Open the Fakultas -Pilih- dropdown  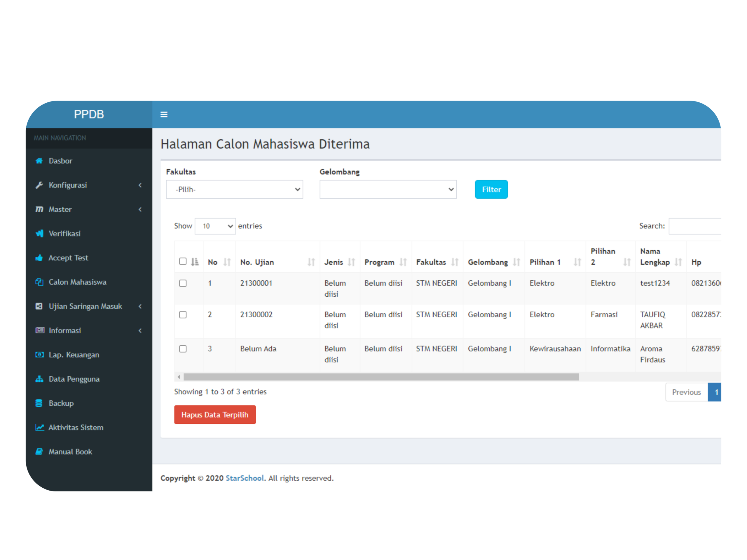click(x=234, y=189)
